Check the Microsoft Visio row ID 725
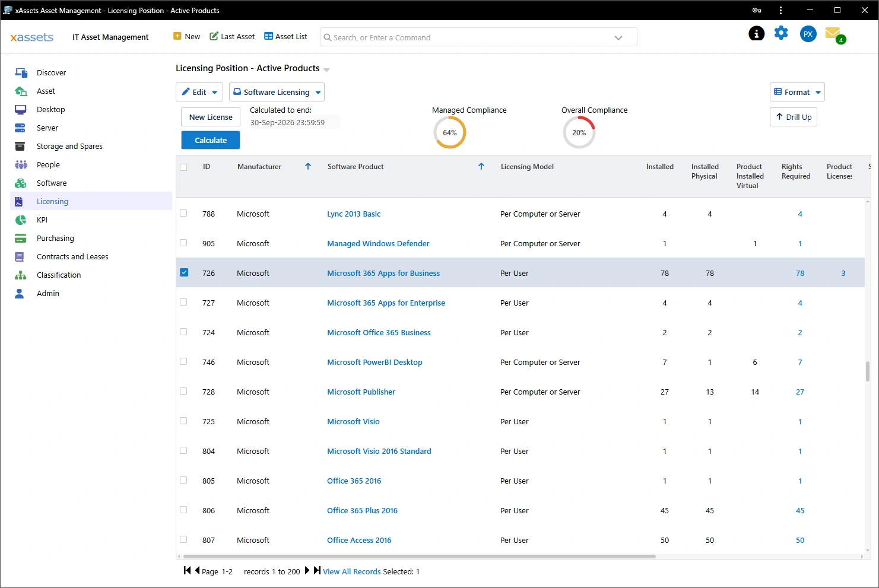The width and height of the screenshot is (879, 588). [x=183, y=421]
